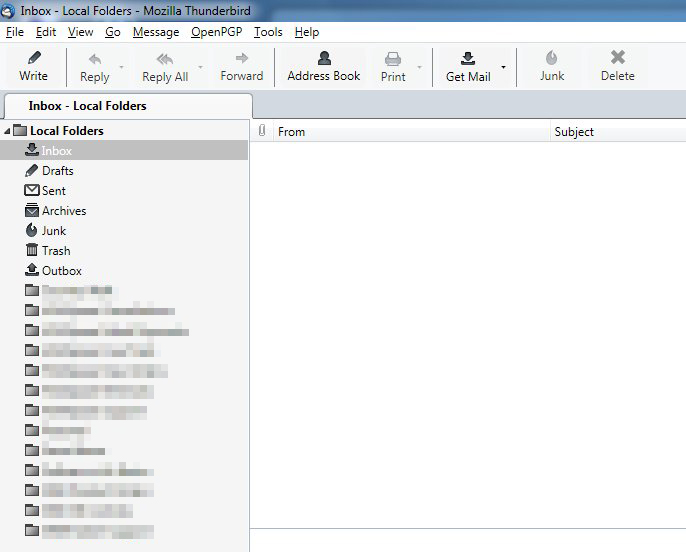Open the Message menu
Viewport: 686px width, 552px height.
156,32
